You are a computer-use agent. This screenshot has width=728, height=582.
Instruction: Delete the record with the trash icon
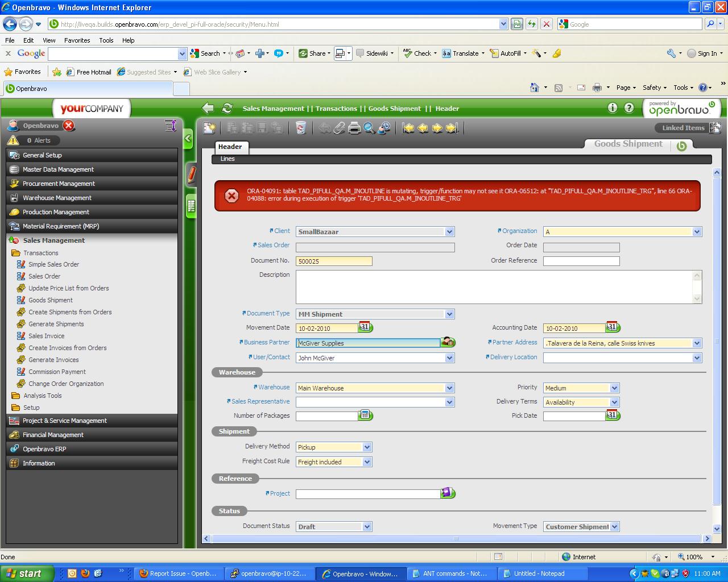click(301, 128)
